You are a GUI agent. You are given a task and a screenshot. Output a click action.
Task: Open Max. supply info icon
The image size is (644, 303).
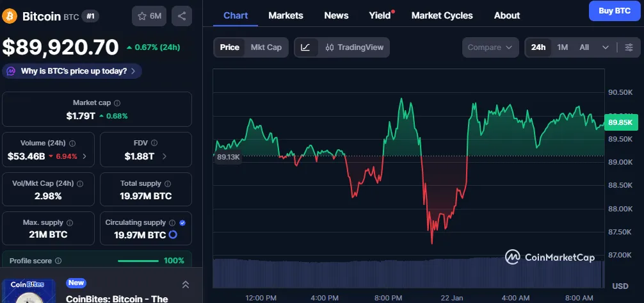[70, 222]
